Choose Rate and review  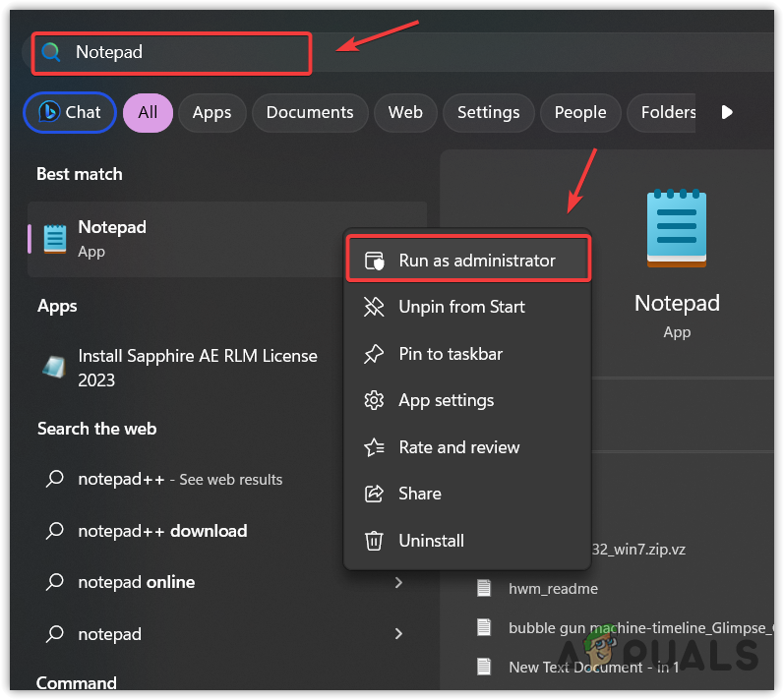point(468,447)
